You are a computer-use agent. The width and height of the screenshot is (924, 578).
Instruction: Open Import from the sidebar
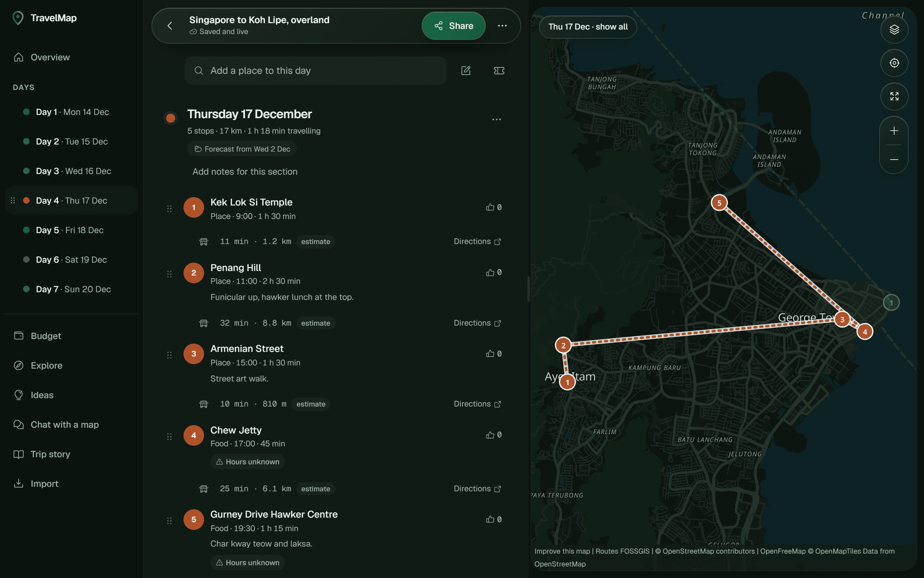coord(72,483)
